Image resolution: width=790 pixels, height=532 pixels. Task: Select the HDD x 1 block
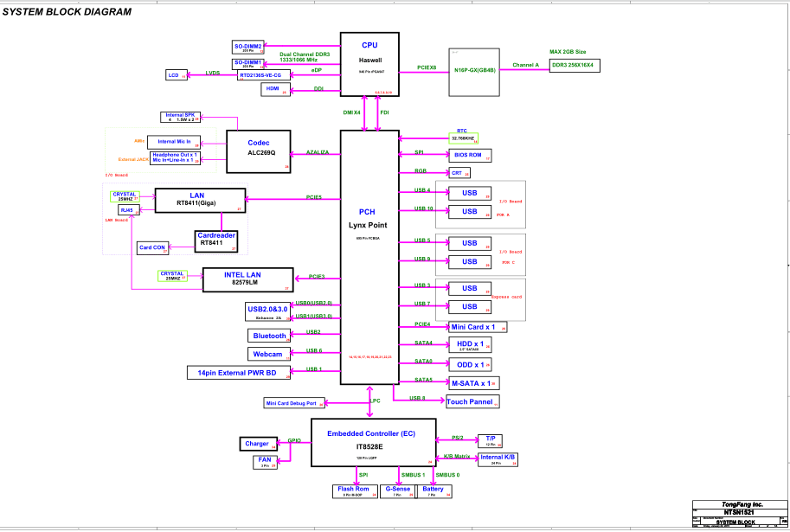470,345
